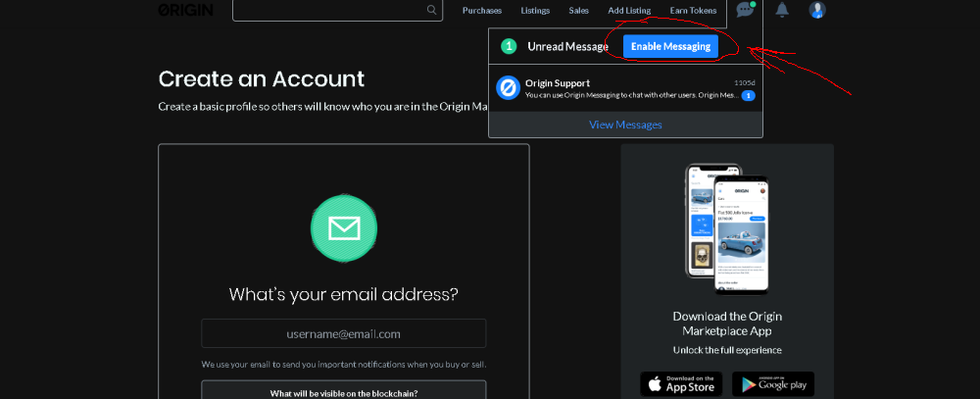Click the Origin Support avatar icon

coord(508,87)
